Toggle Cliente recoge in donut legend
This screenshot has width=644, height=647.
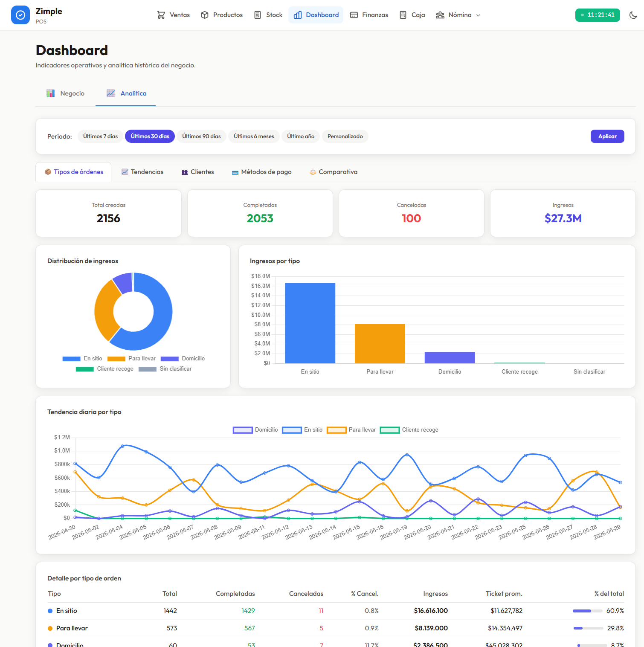click(104, 369)
